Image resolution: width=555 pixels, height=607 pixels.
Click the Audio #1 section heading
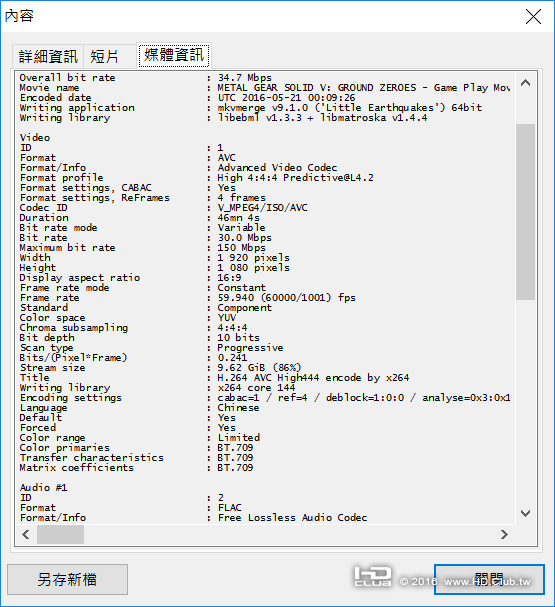43,487
